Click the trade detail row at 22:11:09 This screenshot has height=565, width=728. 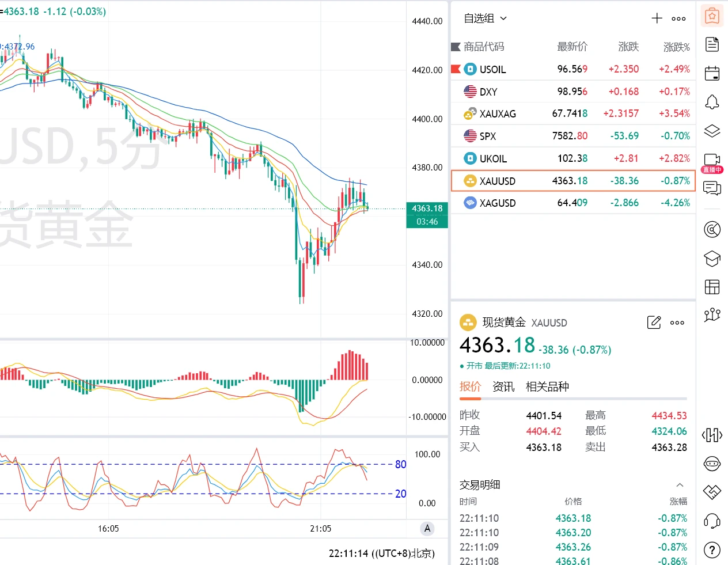pyautogui.click(x=573, y=547)
